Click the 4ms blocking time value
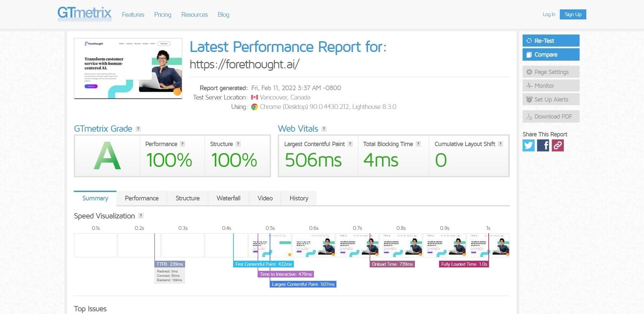Screen dimensions: 644x314 (381, 160)
